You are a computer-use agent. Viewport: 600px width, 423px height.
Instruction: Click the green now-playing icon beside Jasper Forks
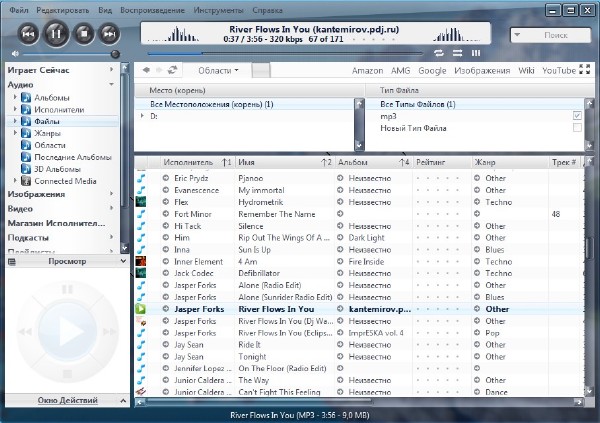click(141, 309)
